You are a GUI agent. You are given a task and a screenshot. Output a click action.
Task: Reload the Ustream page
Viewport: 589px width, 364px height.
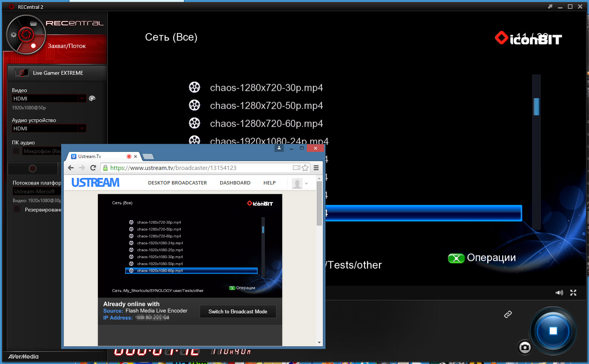[93, 168]
